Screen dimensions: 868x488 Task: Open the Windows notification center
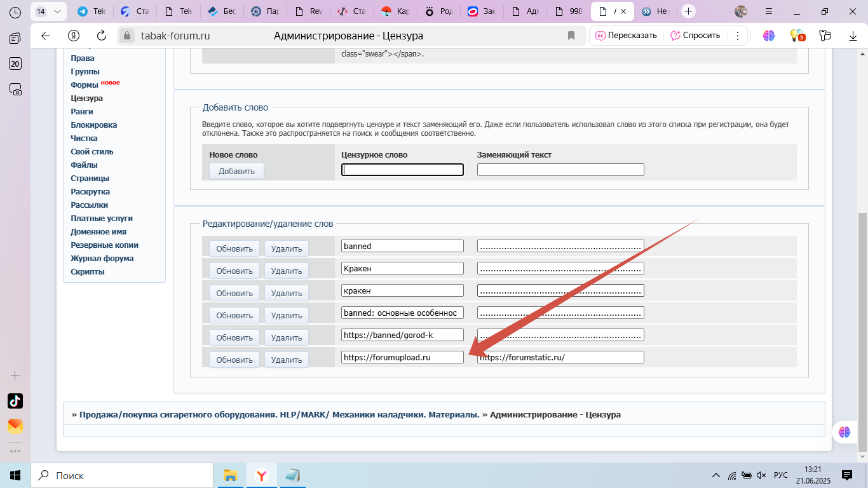tap(847, 475)
